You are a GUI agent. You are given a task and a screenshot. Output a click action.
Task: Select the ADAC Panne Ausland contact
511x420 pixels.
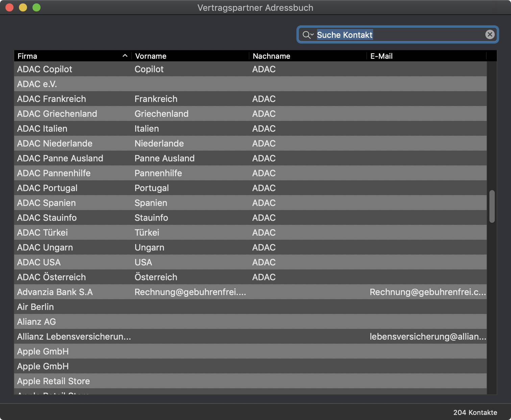(x=250, y=158)
